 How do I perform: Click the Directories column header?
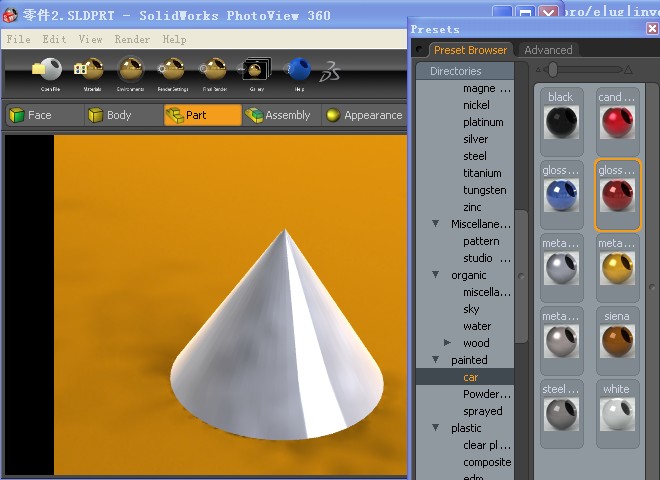tap(465, 71)
